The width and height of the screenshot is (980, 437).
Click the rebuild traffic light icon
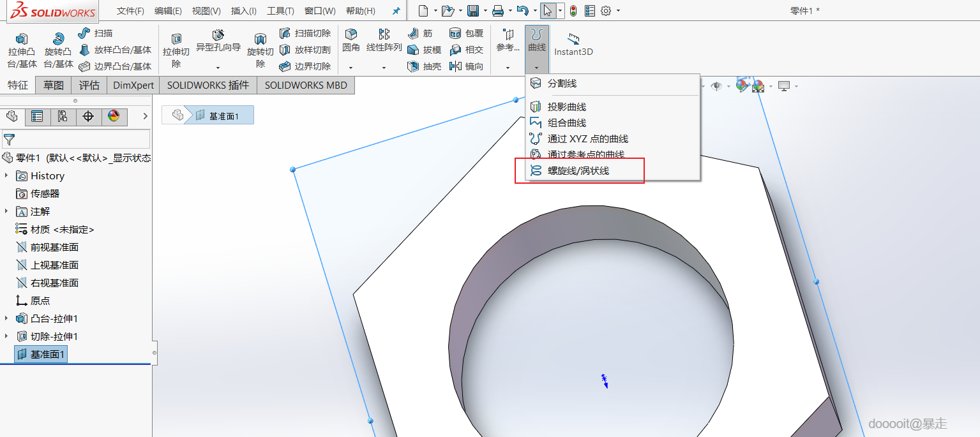[573, 11]
